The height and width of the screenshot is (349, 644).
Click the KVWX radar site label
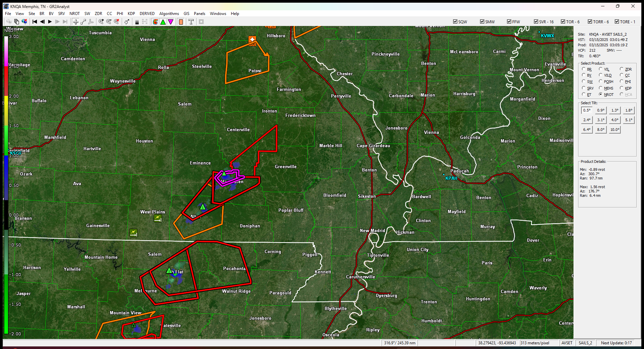pos(547,36)
